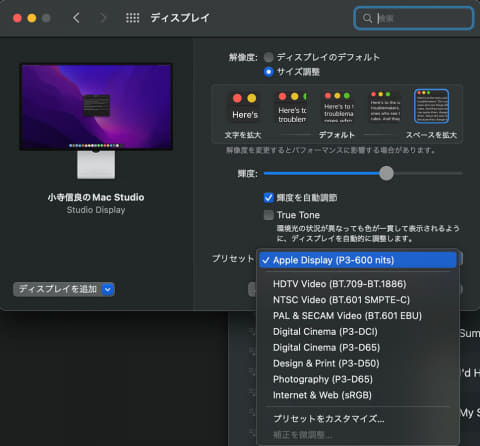Select Design & Print (P3-D50) preset
480x446 pixels.
click(x=358, y=363)
